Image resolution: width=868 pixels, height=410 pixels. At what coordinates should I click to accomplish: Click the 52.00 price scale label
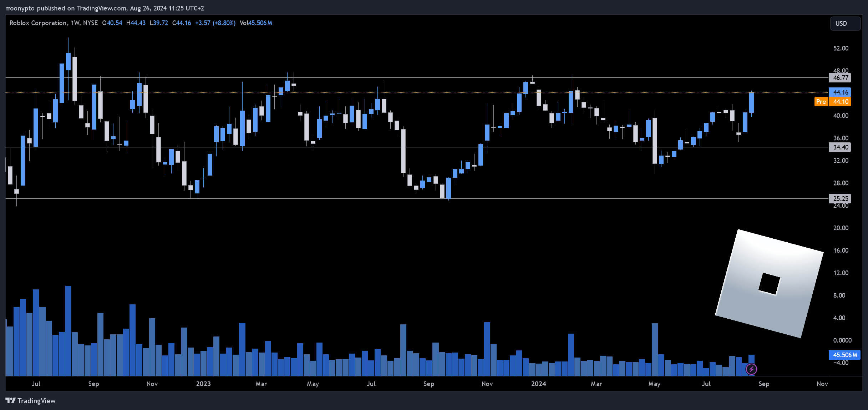click(841, 48)
